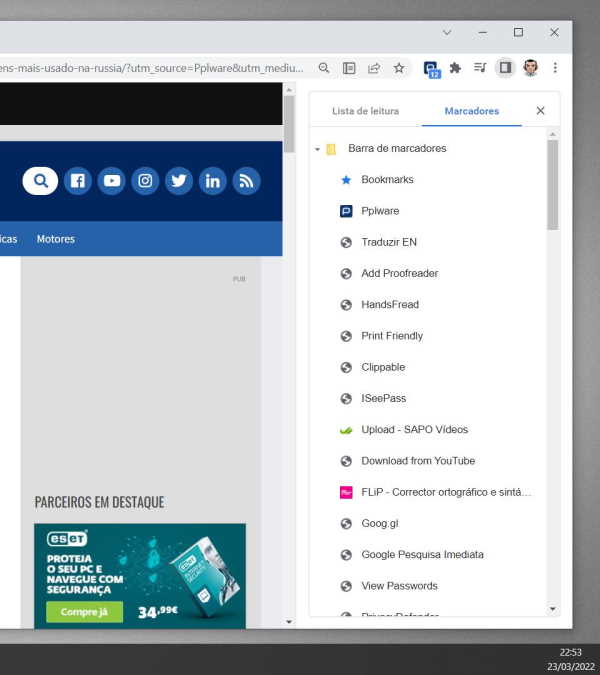This screenshot has height=675, width=600.
Task: Switch to Lista de leitura tab
Action: [365, 111]
